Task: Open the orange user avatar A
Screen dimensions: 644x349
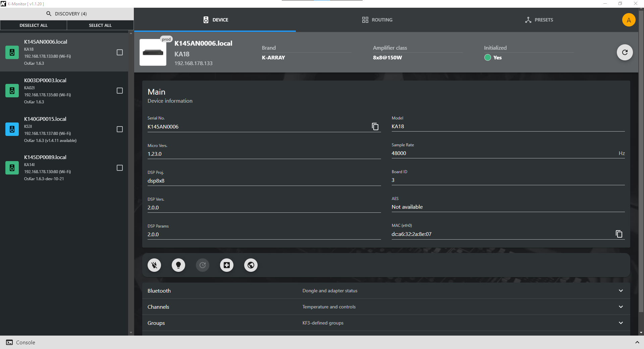Action: coord(629,20)
